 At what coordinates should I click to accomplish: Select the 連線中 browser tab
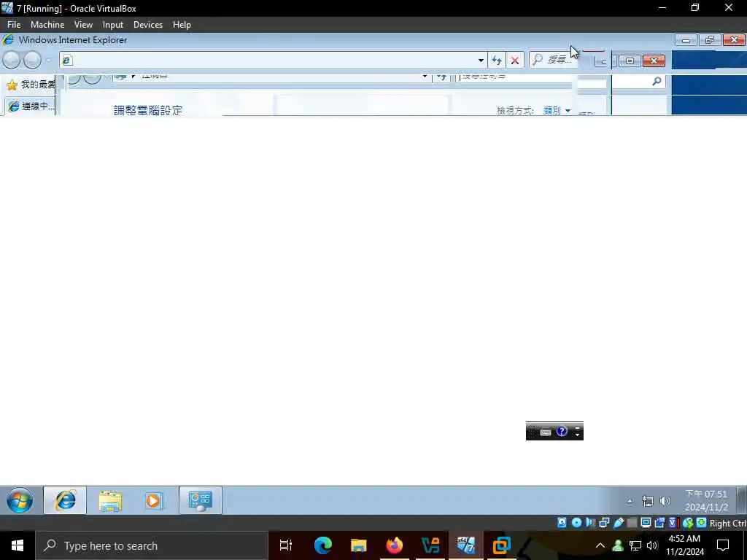click(30, 106)
